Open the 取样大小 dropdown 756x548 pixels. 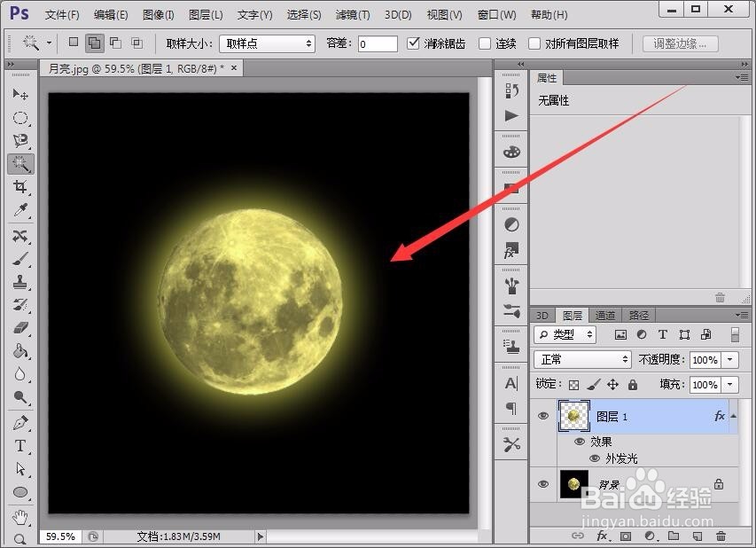pos(267,43)
